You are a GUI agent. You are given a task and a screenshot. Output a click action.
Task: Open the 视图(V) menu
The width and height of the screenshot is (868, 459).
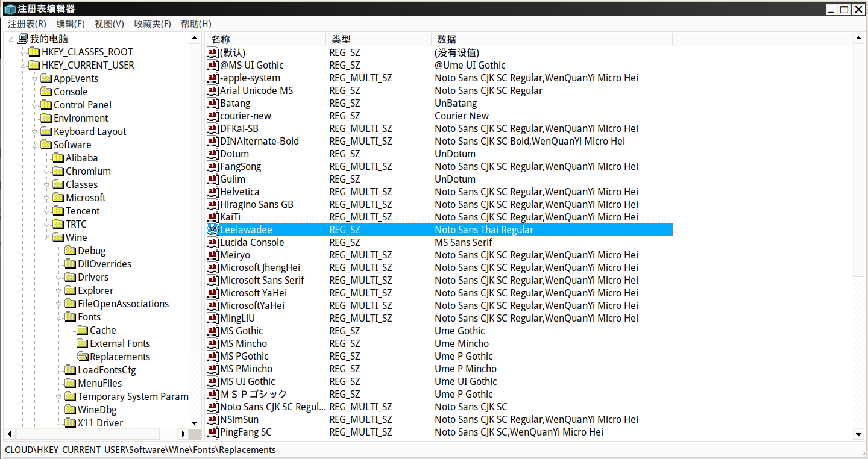click(x=109, y=24)
